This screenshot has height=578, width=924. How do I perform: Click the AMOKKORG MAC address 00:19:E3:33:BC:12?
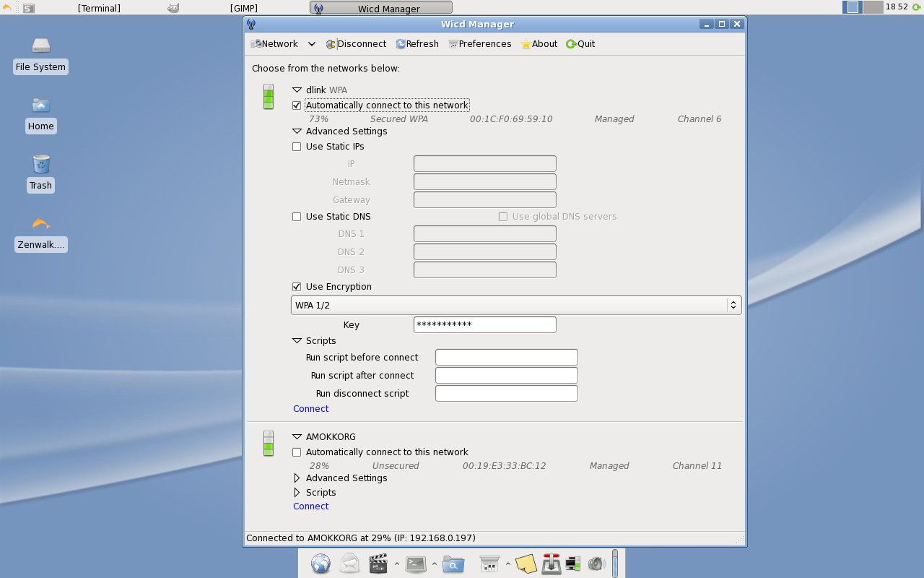505,466
